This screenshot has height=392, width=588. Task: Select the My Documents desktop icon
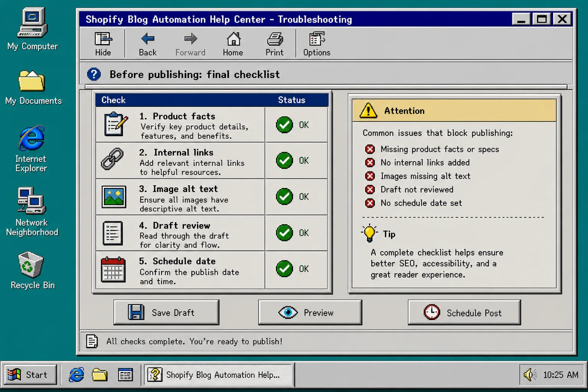pyautogui.click(x=33, y=88)
